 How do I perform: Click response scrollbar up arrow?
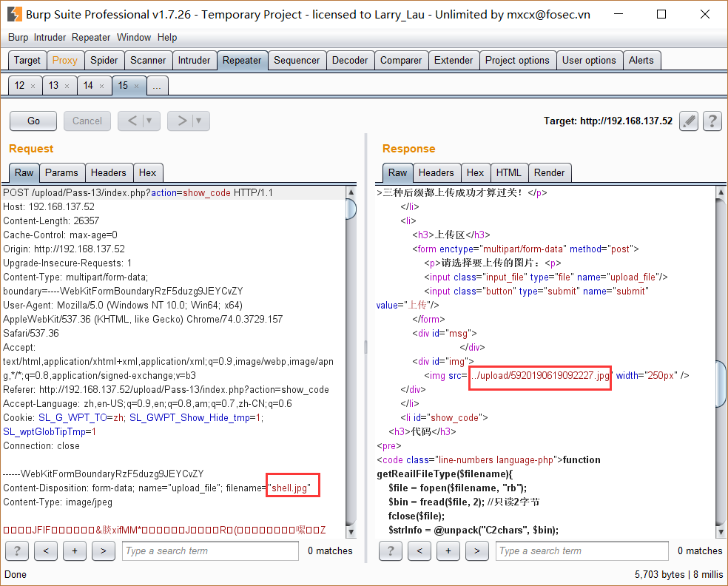coord(721,192)
